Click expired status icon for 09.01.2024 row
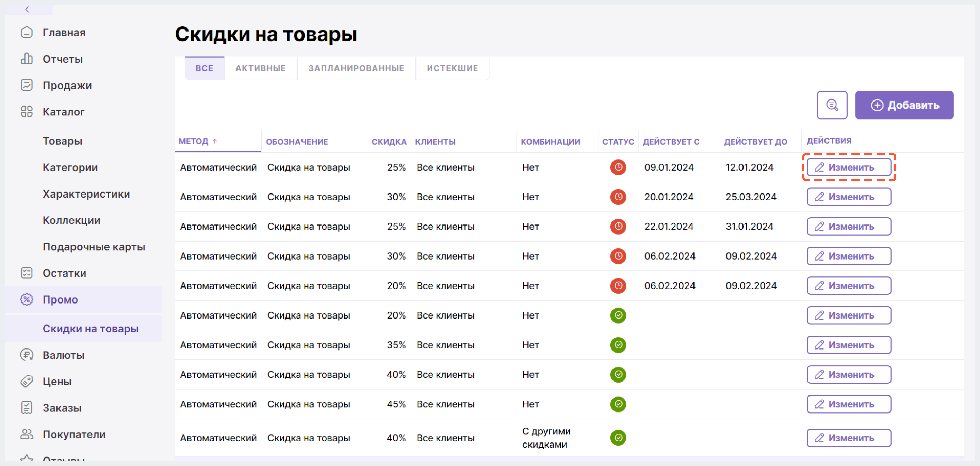The width and height of the screenshot is (980, 466). 618,167
